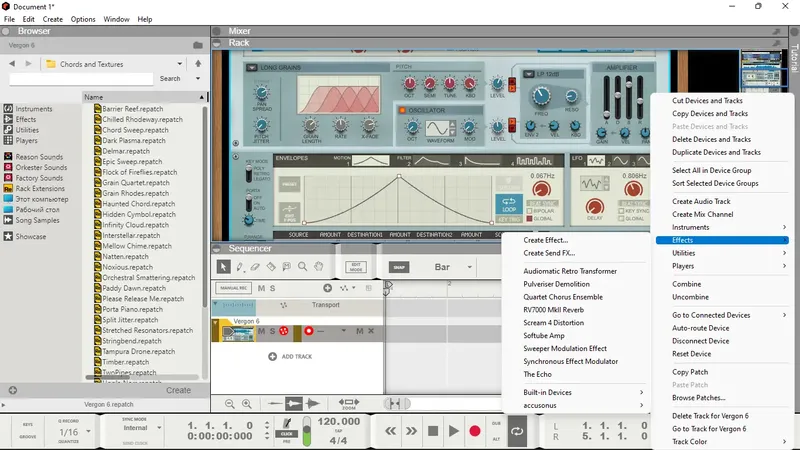Open the Bar snap value dropdown
Image resolution: width=800 pixels, height=450 pixels.
tap(469, 267)
